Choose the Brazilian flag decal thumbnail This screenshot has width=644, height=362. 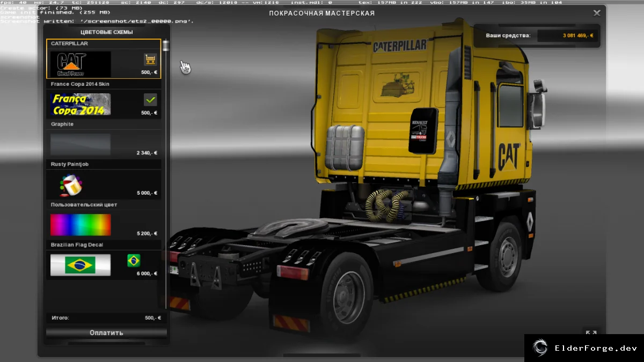tap(80, 265)
